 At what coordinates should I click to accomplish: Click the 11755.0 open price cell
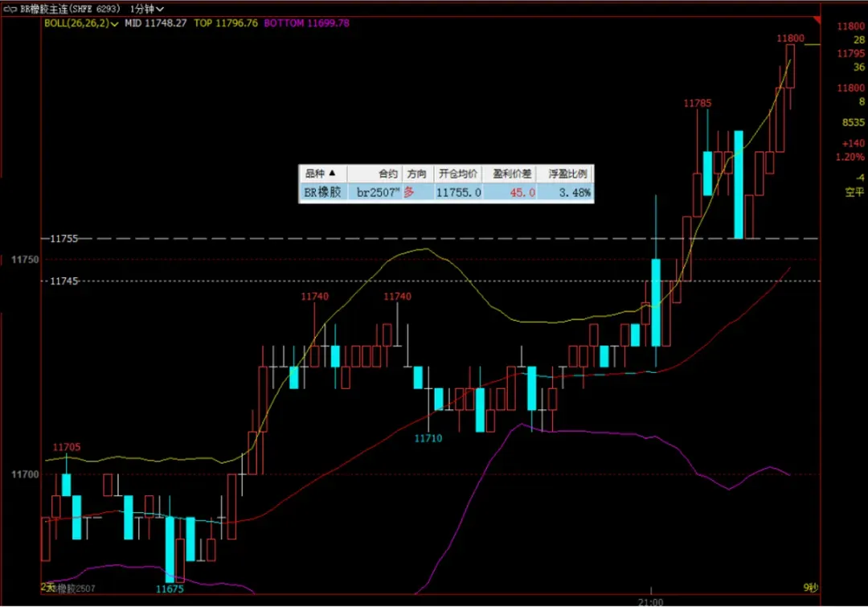[x=458, y=192]
